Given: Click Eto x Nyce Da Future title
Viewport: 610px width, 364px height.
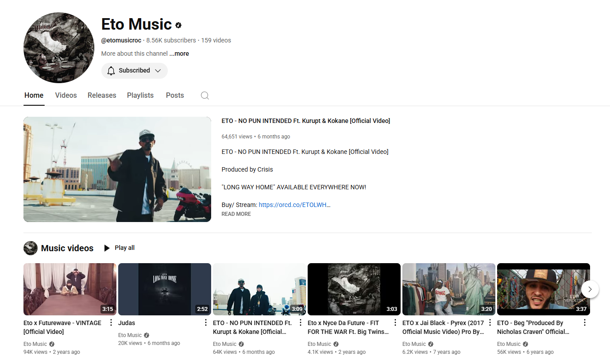Looking at the screenshot, I should [348, 327].
